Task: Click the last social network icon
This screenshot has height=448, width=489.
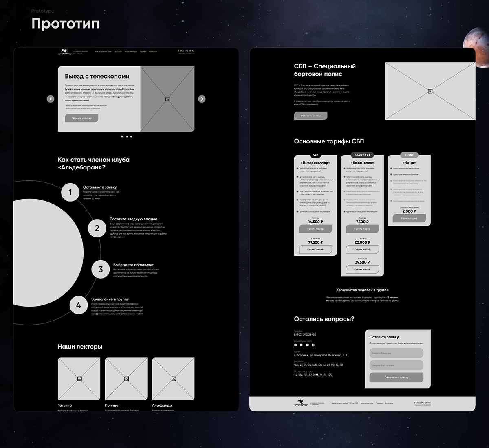Action: click(x=313, y=345)
